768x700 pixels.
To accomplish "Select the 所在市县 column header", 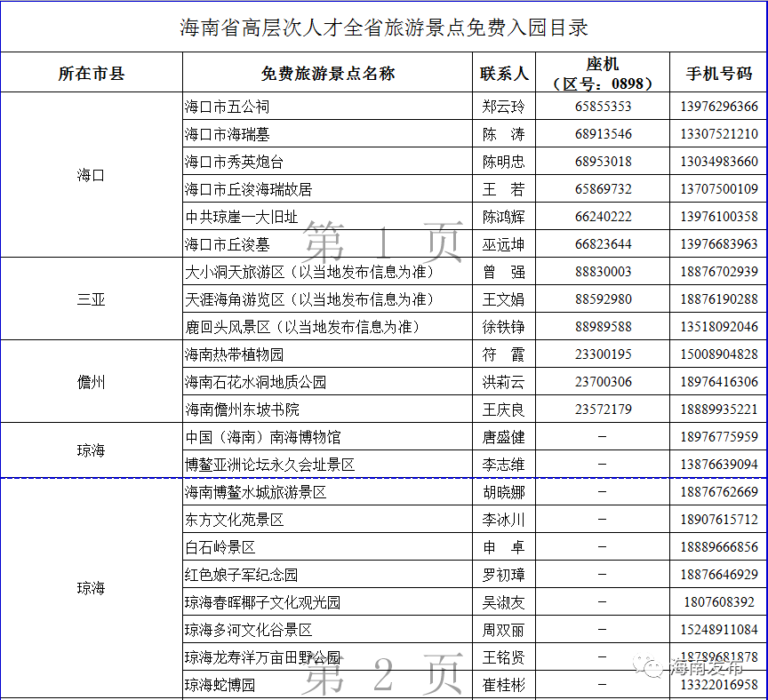I will point(91,73).
